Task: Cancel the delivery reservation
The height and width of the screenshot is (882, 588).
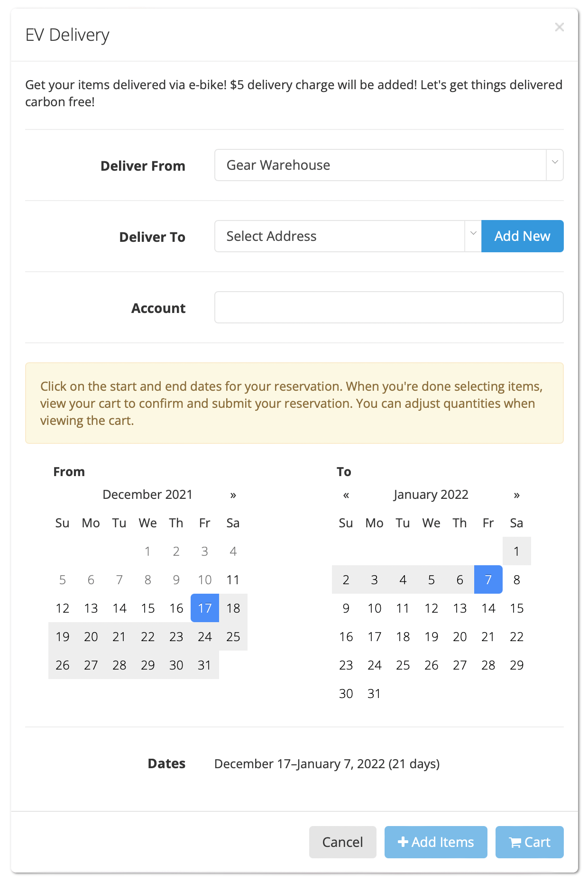Action: (343, 842)
